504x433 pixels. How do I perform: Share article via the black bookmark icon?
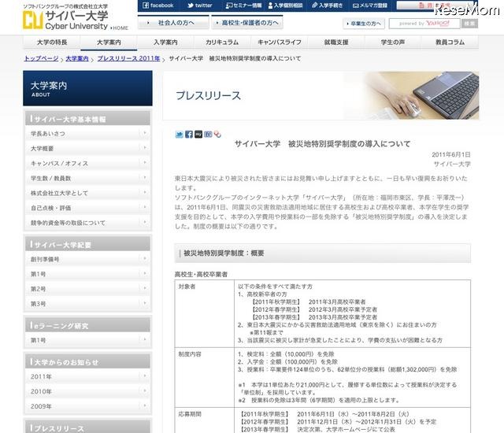pos(198,135)
